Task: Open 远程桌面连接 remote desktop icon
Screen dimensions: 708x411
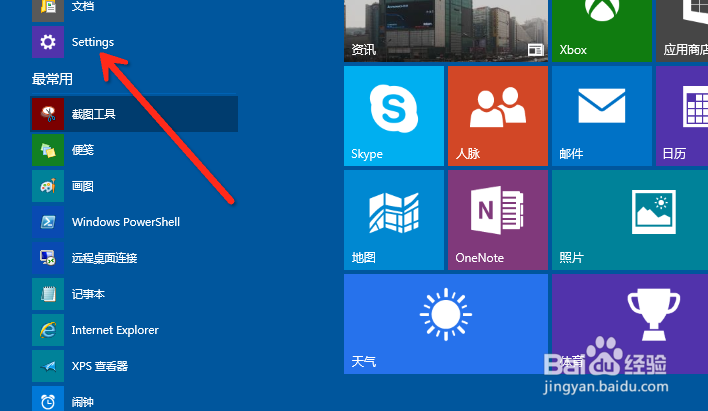Action: 48,258
